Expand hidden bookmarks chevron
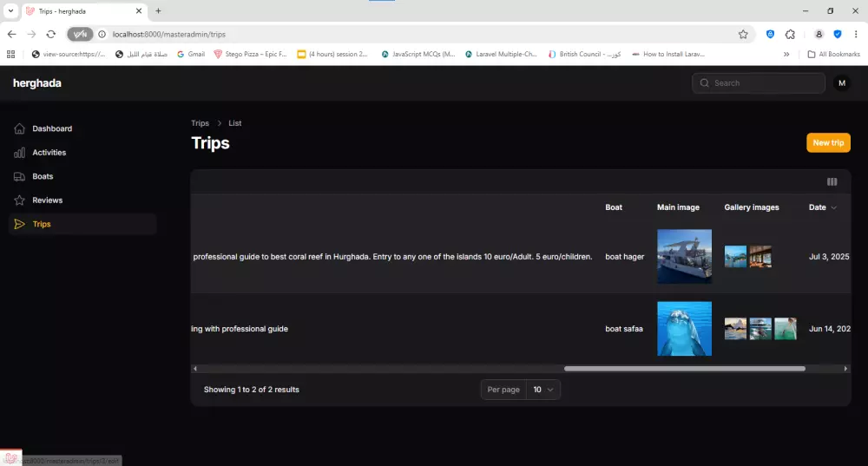868x466 pixels. pyautogui.click(x=786, y=55)
